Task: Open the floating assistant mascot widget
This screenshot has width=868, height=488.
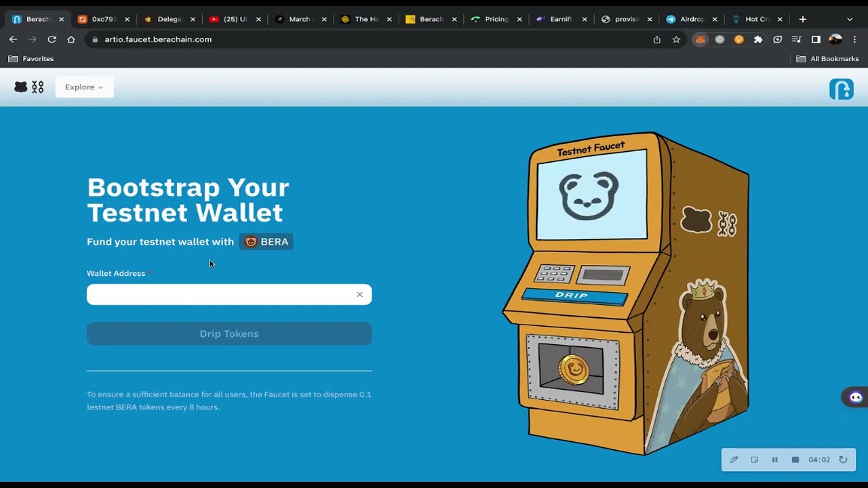Action: (855, 397)
